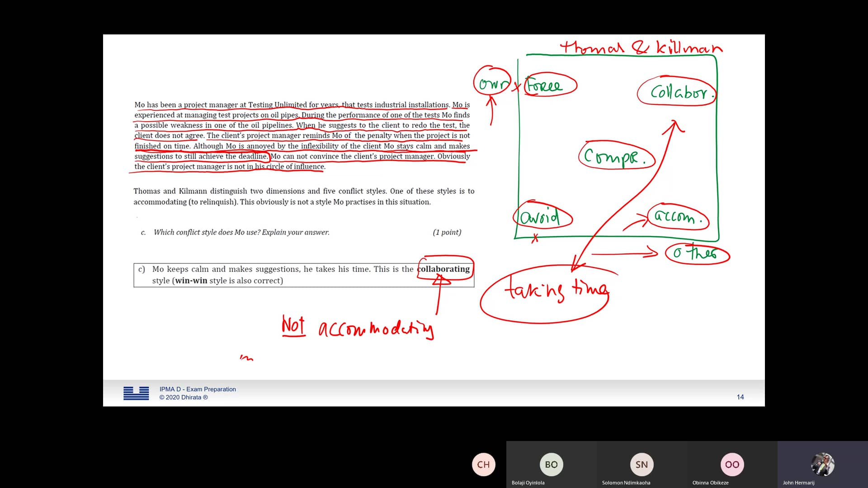Click John Hermarij's profile picture
The image size is (868, 488).
822,464
